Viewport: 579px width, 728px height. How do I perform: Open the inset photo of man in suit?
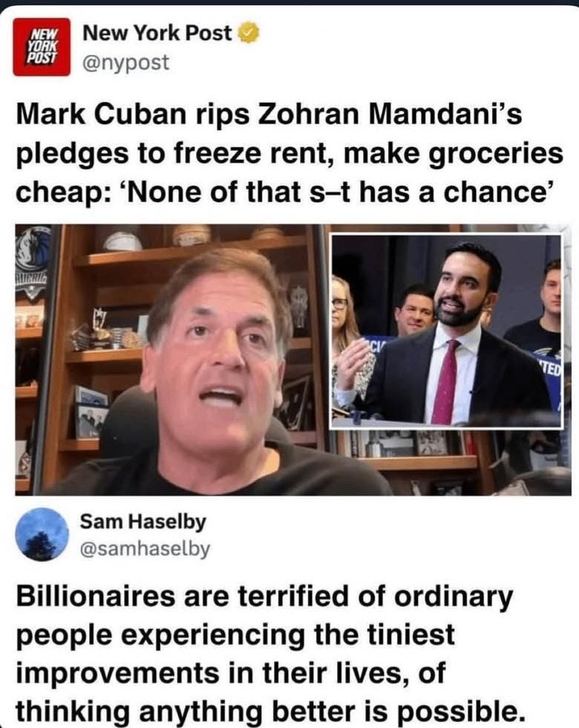coord(446,331)
